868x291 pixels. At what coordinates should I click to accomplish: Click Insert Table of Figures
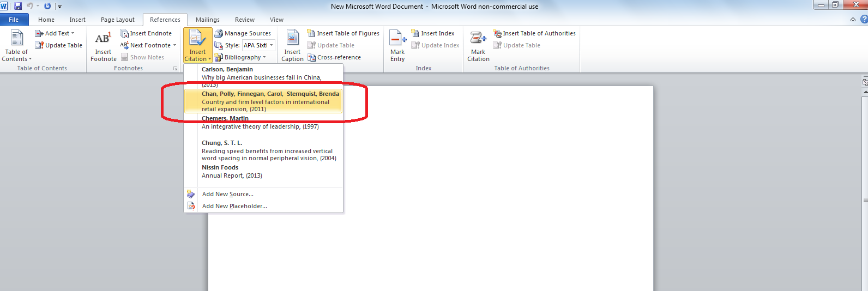[343, 33]
